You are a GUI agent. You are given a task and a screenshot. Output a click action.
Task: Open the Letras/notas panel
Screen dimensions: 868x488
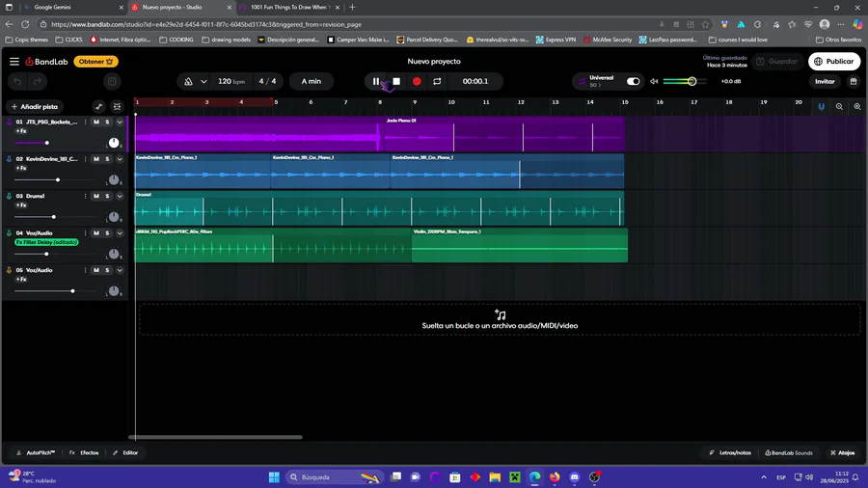pyautogui.click(x=730, y=452)
